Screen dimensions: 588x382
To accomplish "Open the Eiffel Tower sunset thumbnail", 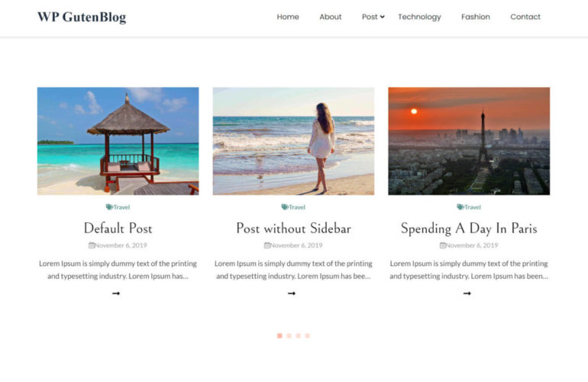I will pyautogui.click(x=469, y=141).
